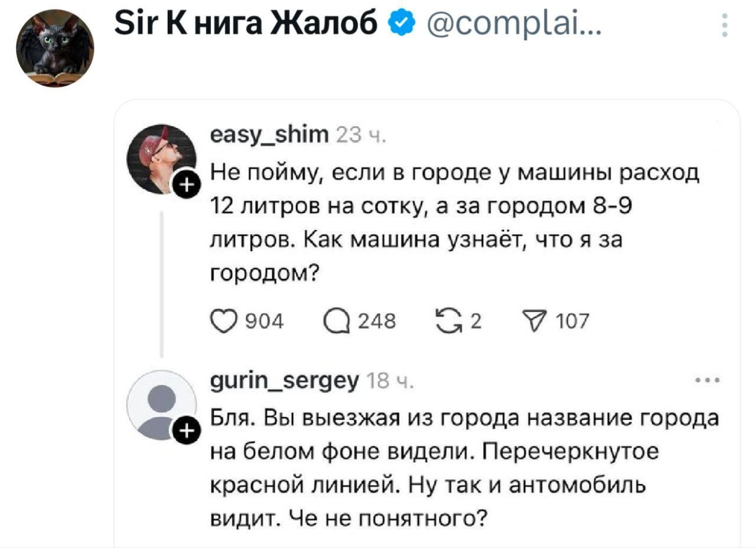Viewport: 756px width, 548px height.
Task: Follow gurin_sergey via plus badge on avatar
Action: point(185,433)
